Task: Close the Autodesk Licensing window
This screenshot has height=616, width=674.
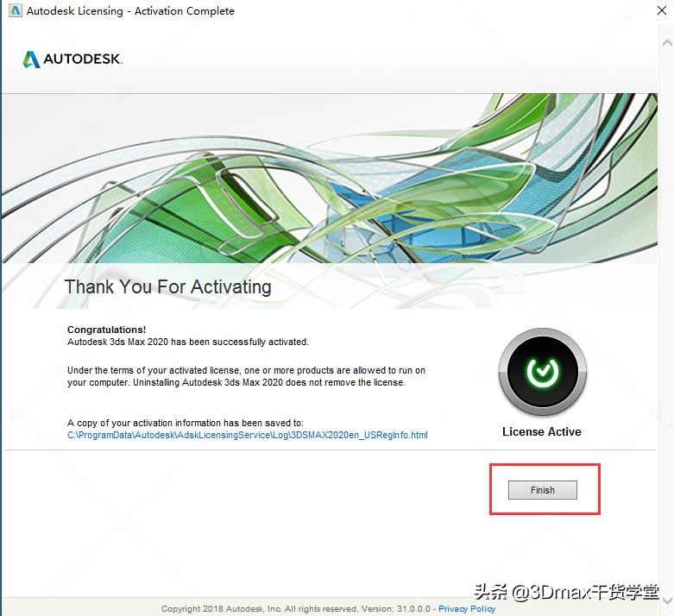Action: coord(662,10)
